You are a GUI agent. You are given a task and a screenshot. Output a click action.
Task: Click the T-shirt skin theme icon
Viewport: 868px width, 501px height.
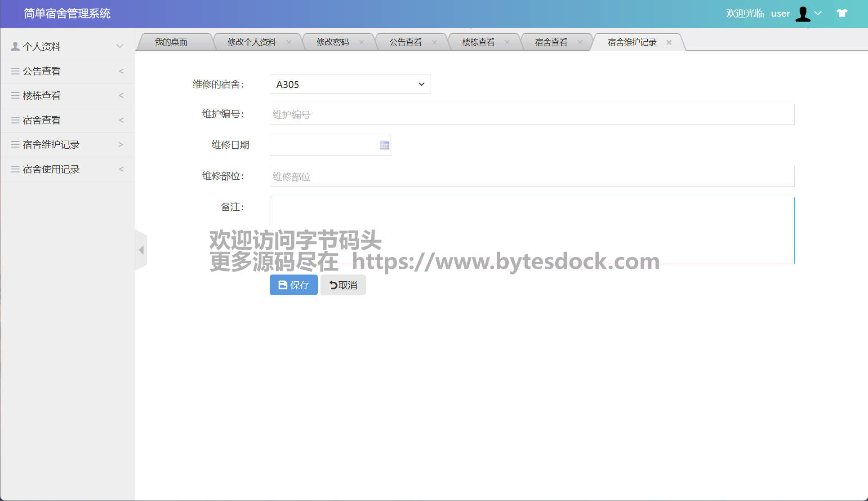pos(841,13)
